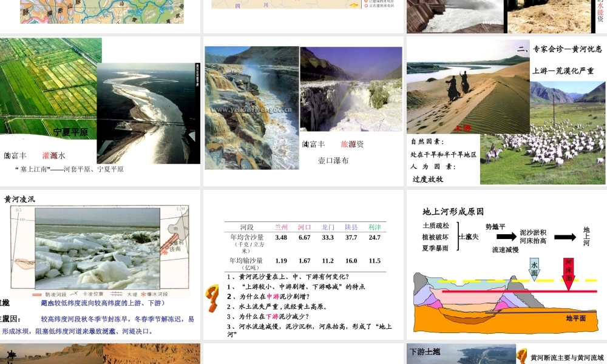
Task: Click the 防凌河段 legend entry
Action: click(x=49, y=294)
